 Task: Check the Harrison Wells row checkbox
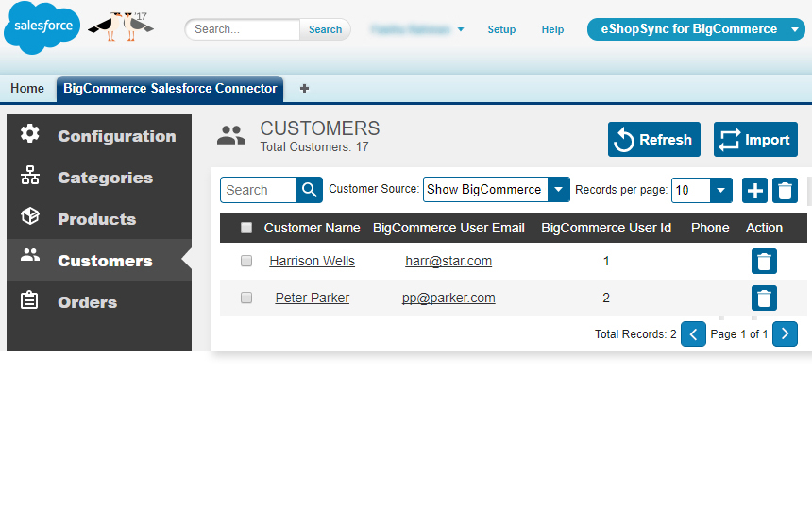click(x=246, y=261)
